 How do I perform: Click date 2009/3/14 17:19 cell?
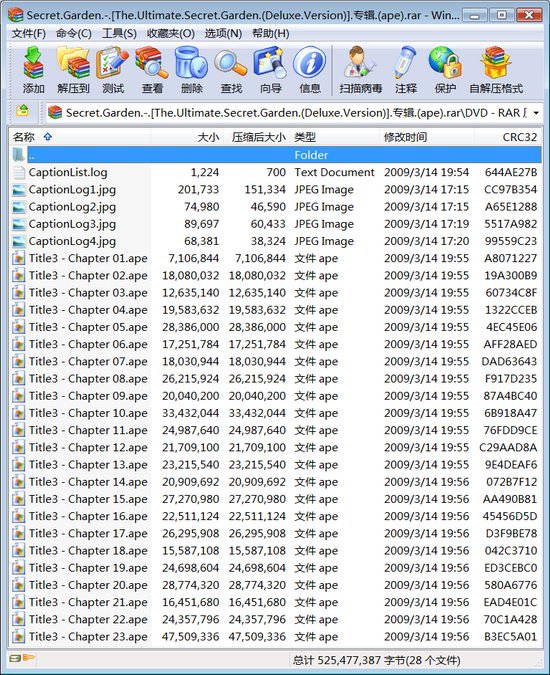coord(426,224)
